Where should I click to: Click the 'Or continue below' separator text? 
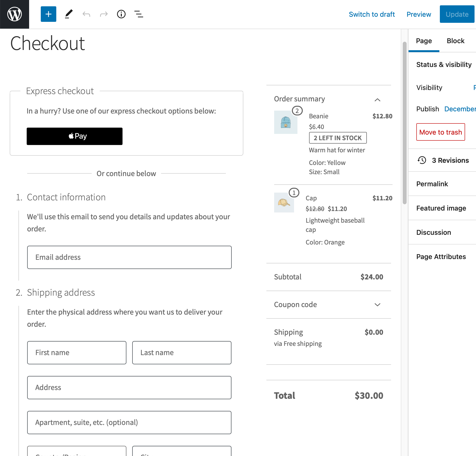[126, 173]
